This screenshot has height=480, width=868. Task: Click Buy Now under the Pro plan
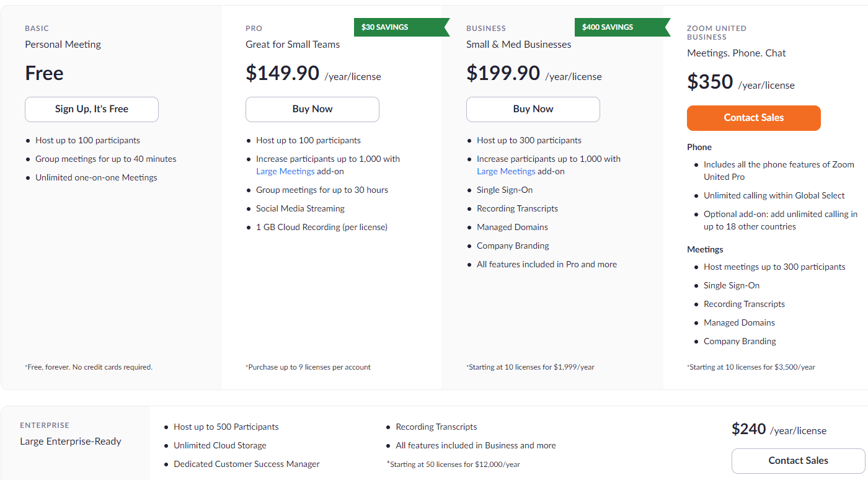(312, 109)
